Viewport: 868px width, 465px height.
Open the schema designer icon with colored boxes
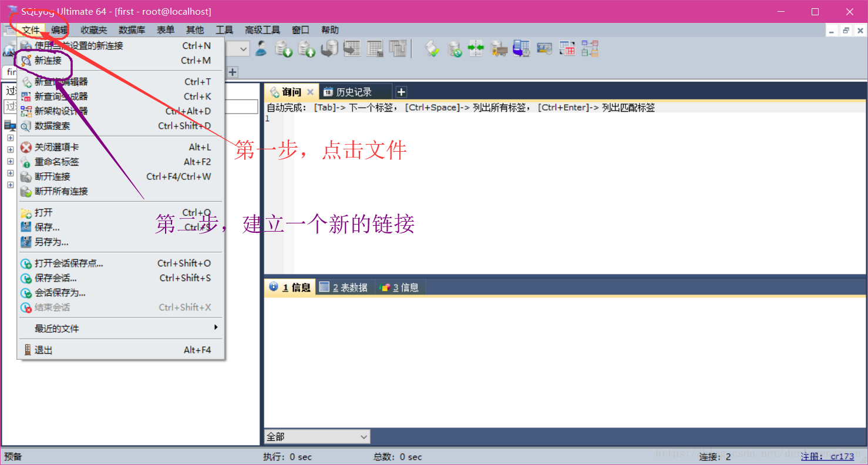click(x=590, y=49)
